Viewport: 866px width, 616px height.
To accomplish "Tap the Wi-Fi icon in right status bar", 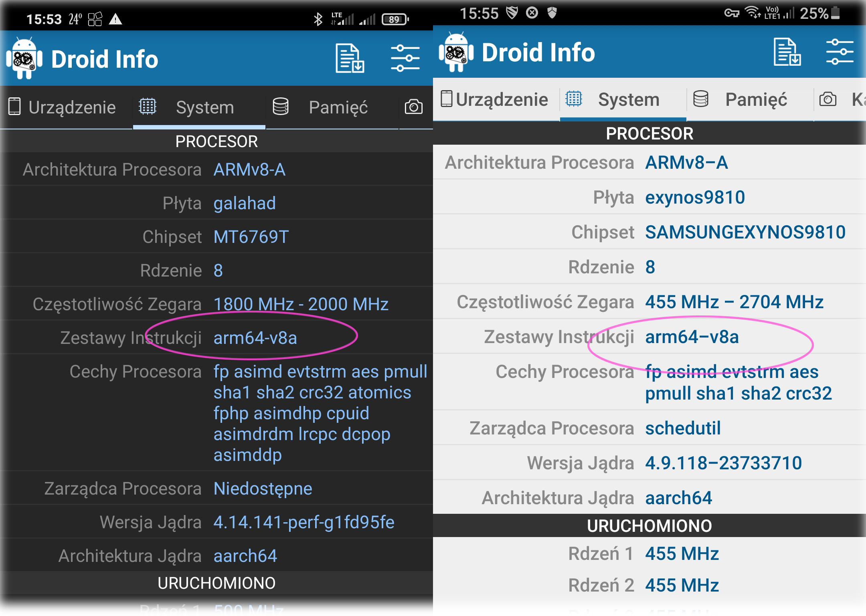I will 753,12.
